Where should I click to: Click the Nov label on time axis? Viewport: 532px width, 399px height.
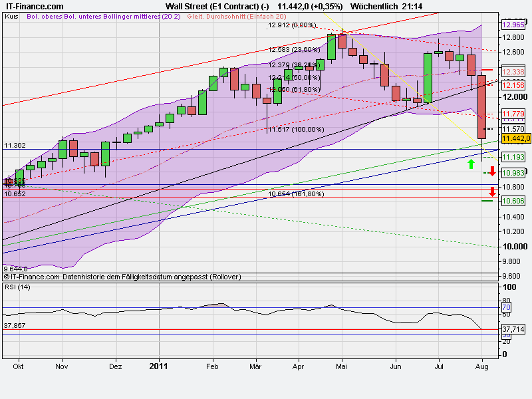tap(61, 367)
